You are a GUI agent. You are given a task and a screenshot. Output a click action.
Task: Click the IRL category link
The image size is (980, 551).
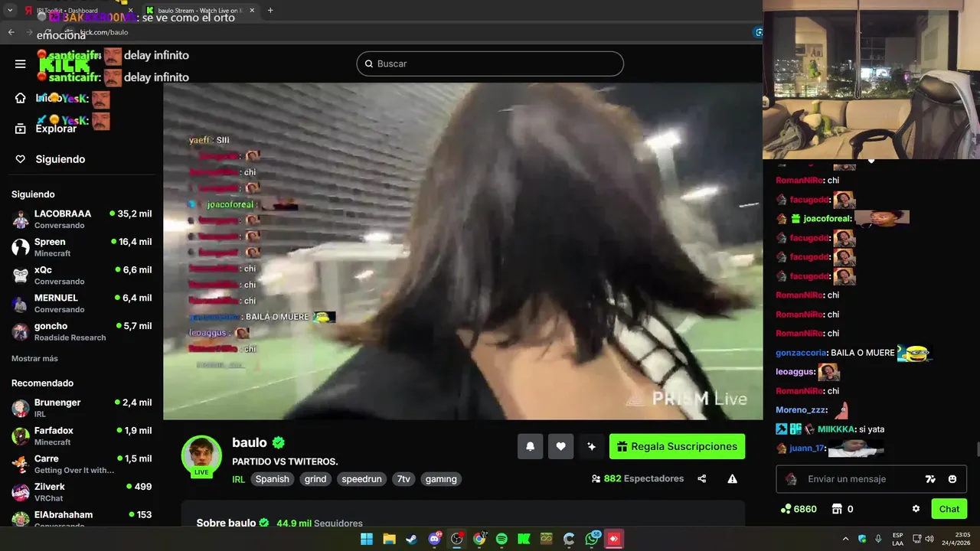pyautogui.click(x=238, y=479)
